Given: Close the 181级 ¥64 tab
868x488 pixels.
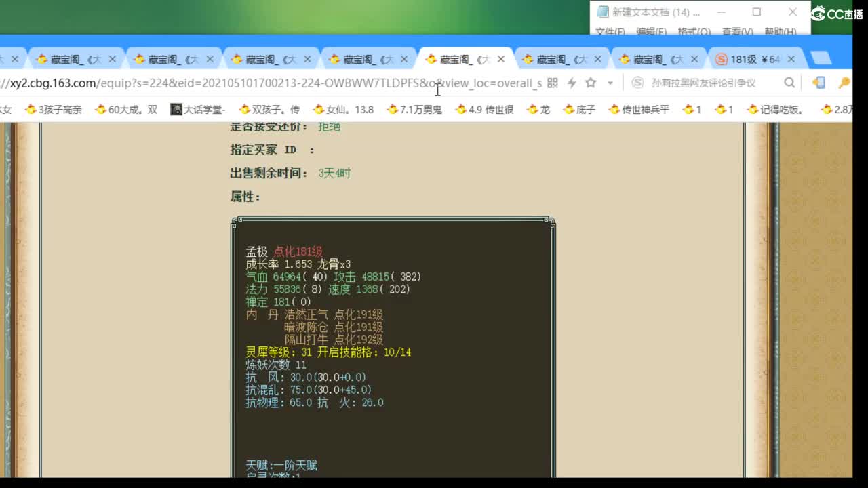Looking at the screenshot, I should tap(791, 60).
